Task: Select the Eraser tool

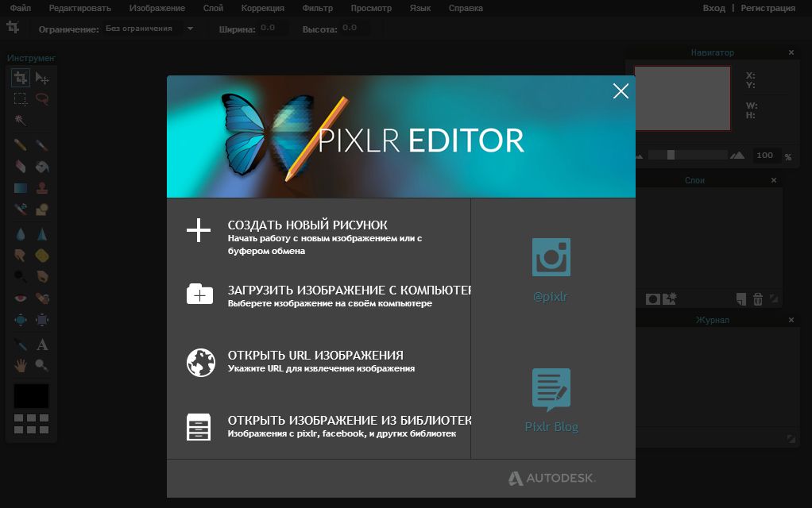Action: click(20, 167)
